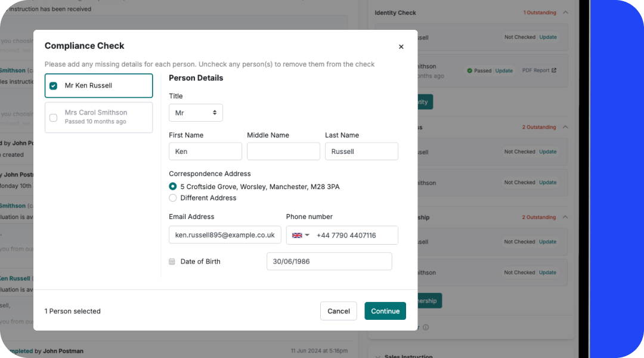644x358 pixels.
Task: Click the info icon in the background panel
Action: (426, 327)
